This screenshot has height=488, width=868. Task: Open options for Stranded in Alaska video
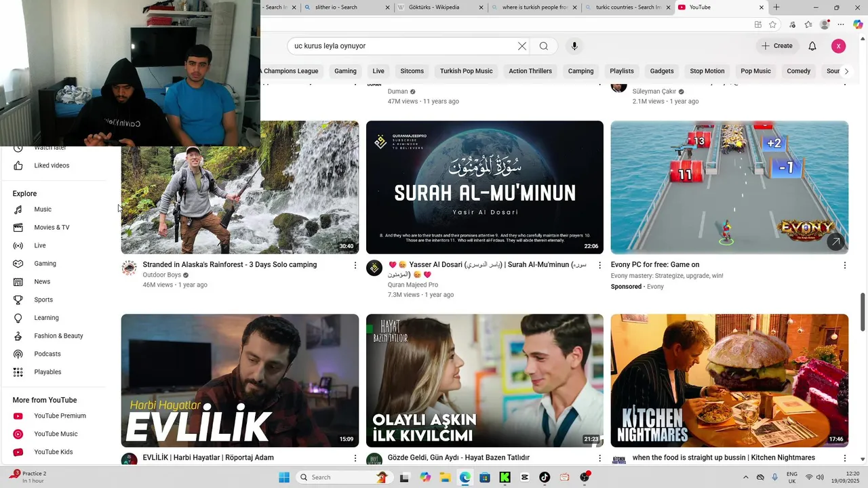[x=355, y=266]
